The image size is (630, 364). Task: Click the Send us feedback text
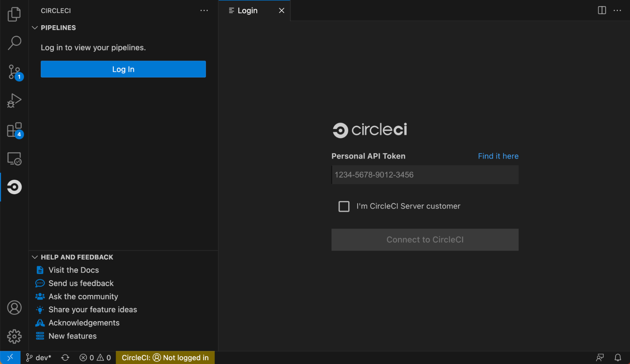tap(81, 283)
